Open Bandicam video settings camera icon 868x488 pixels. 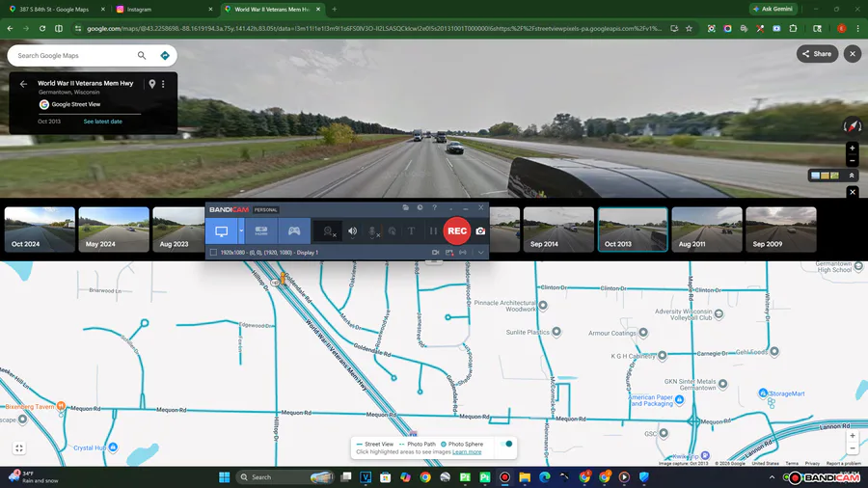[436, 253]
